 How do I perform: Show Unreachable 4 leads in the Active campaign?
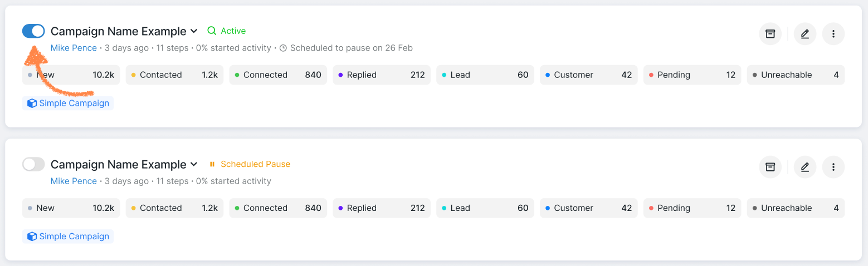(x=795, y=75)
